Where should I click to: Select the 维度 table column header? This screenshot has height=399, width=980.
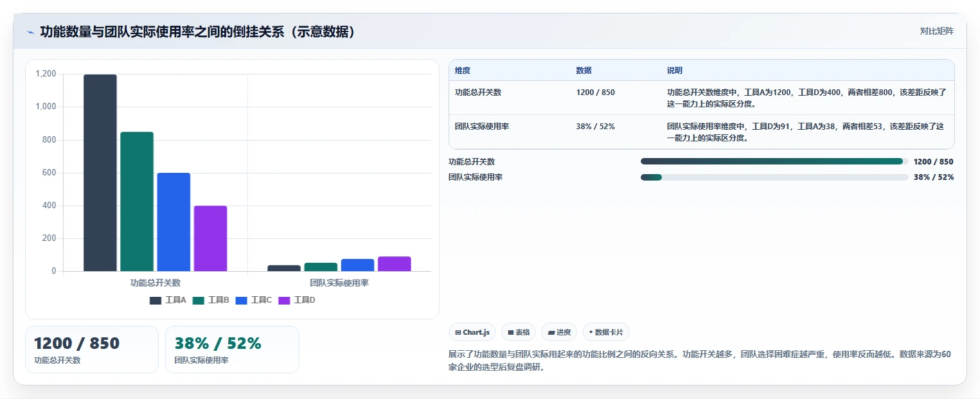(x=463, y=71)
